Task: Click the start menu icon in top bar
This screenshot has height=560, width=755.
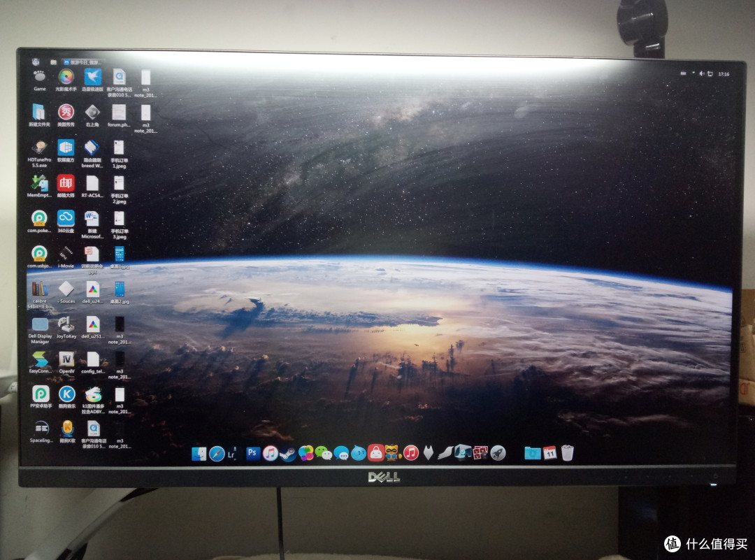Action: coord(36,62)
